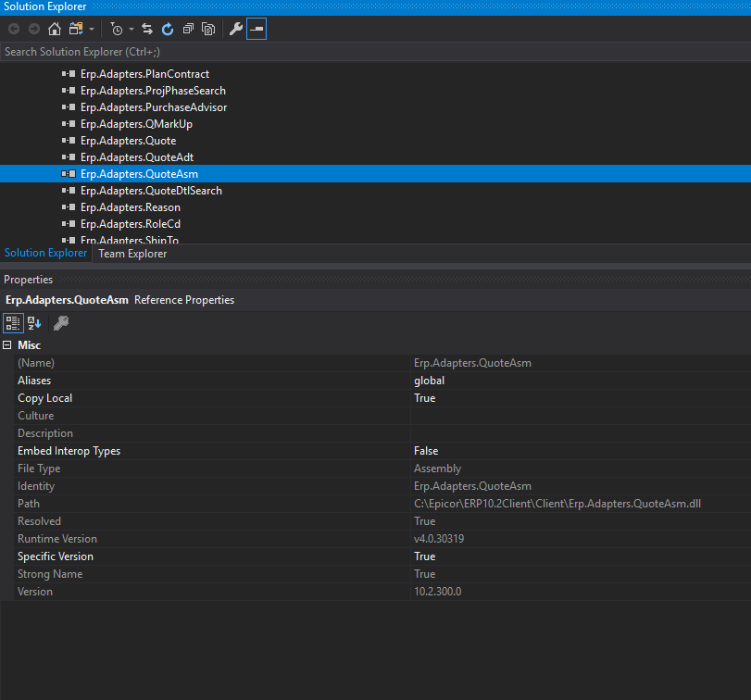Select Erp.Adapters.QuoteDtlSearch reference
The image size is (751, 700).
[151, 191]
